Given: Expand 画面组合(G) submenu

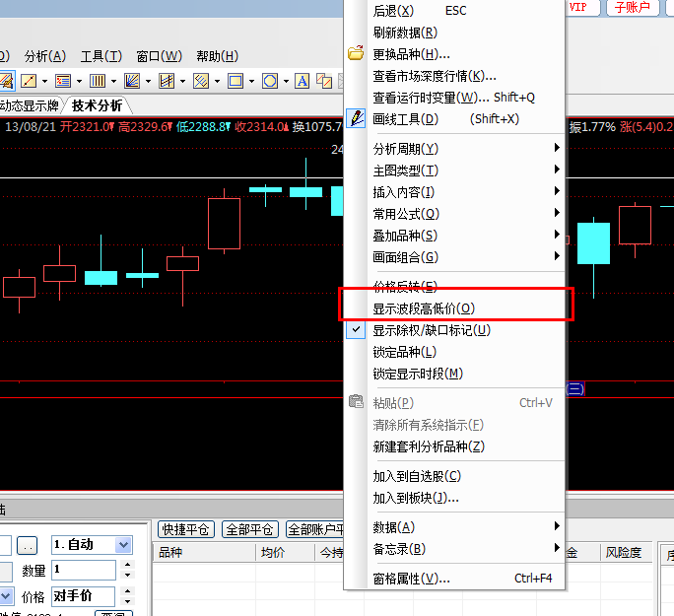Looking at the screenshot, I should point(455,257).
